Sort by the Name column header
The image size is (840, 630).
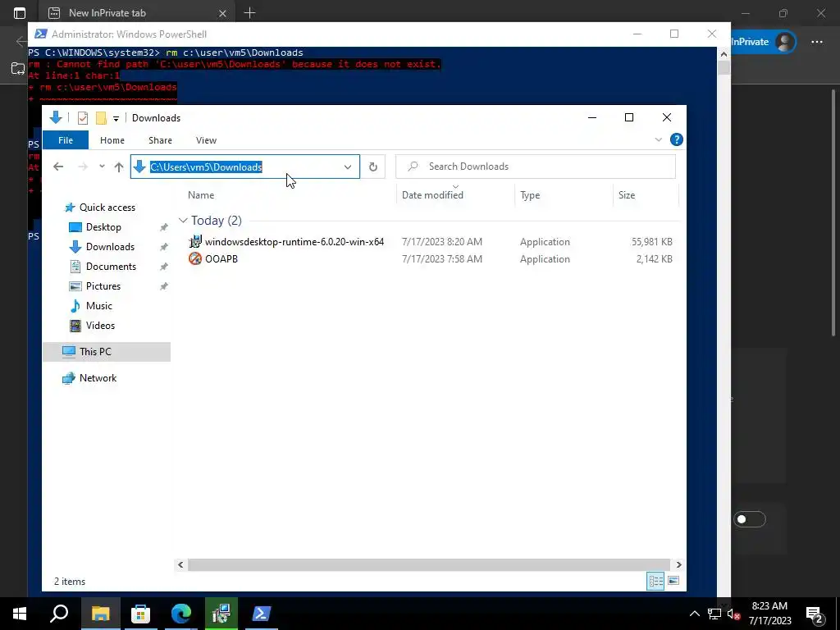click(201, 195)
